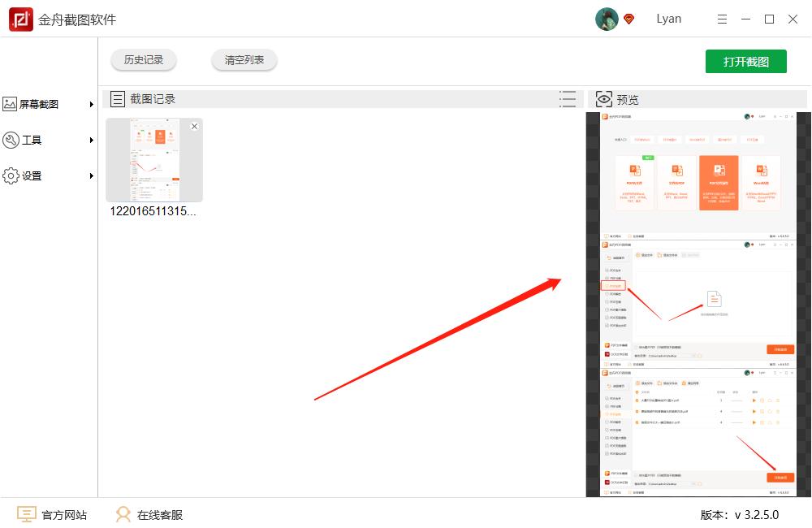Select the 屏幕截图 sidebar menu item

[x=39, y=104]
